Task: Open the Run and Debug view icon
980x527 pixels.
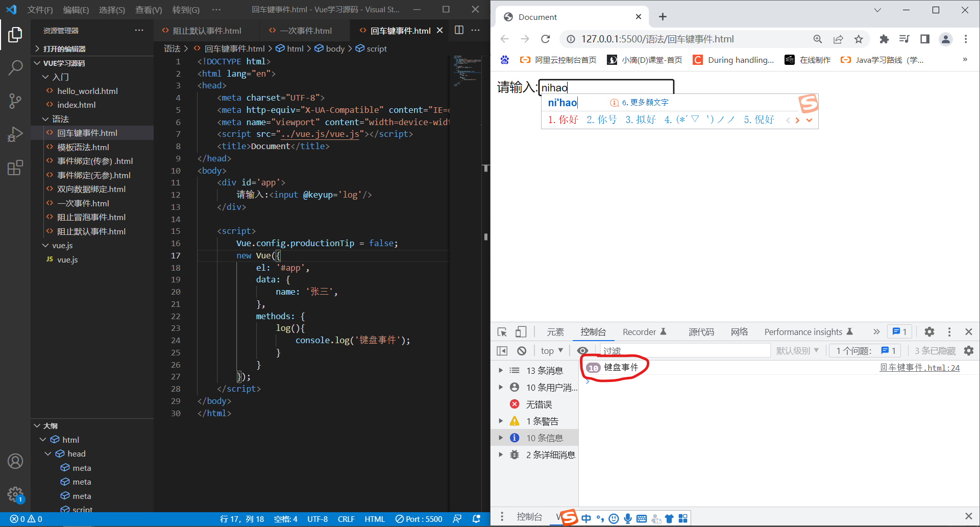Action: pos(15,134)
